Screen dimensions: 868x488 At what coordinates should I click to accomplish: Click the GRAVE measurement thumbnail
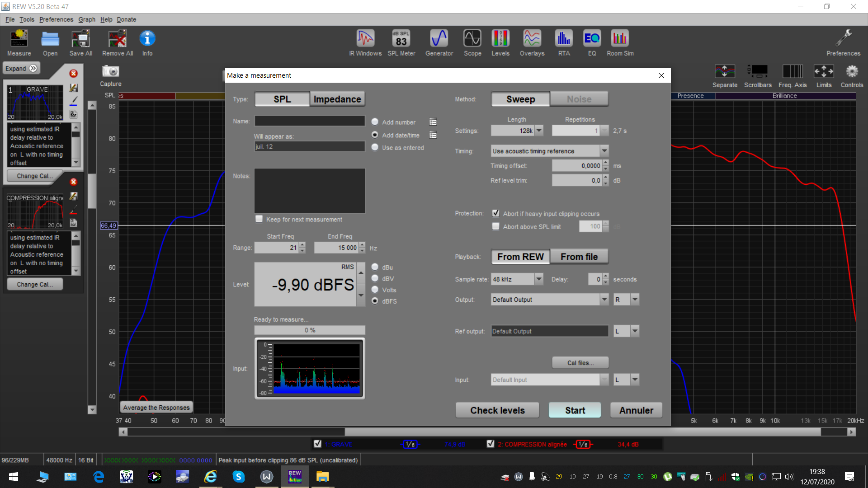[x=35, y=103]
